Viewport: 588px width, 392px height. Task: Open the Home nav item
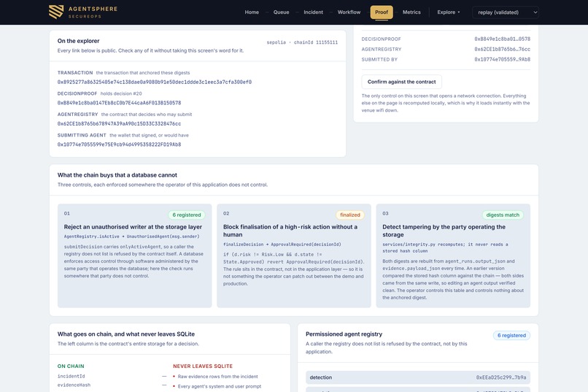coord(252,12)
